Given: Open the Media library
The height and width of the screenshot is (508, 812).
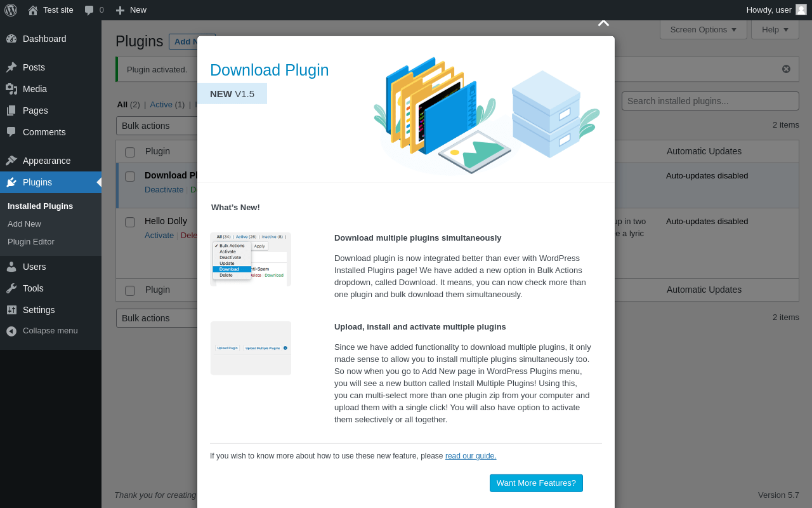Looking at the screenshot, I should click(51, 89).
